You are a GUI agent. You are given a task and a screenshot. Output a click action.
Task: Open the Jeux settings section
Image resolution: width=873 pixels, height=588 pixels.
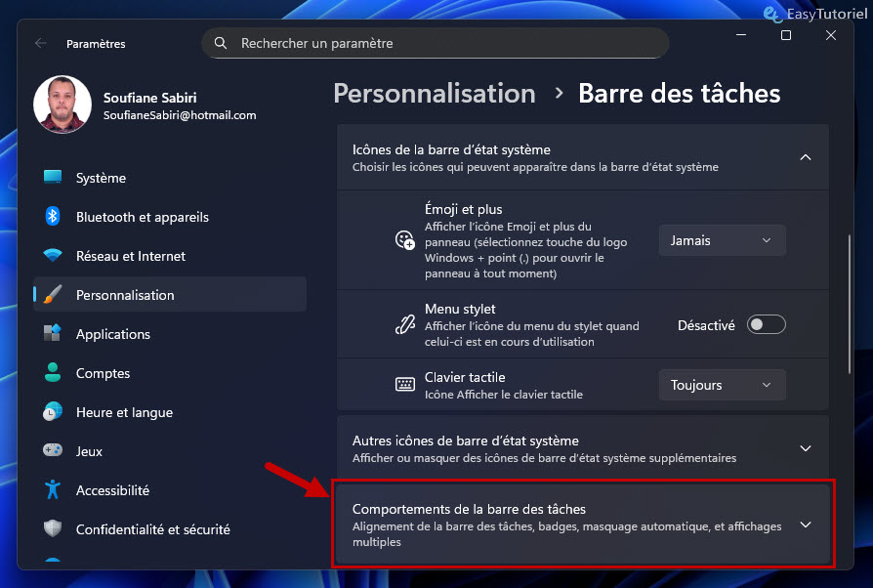[x=88, y=451]
